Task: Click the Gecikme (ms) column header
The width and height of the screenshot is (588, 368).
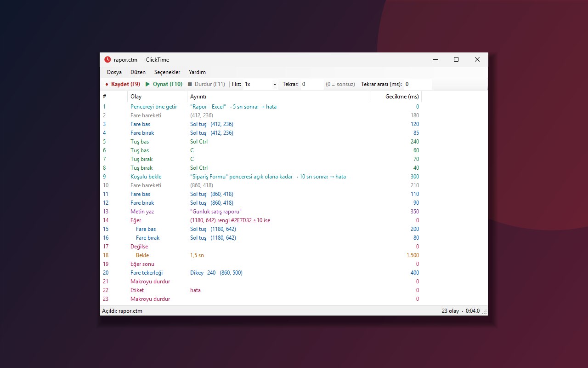Action: [396, 97]
